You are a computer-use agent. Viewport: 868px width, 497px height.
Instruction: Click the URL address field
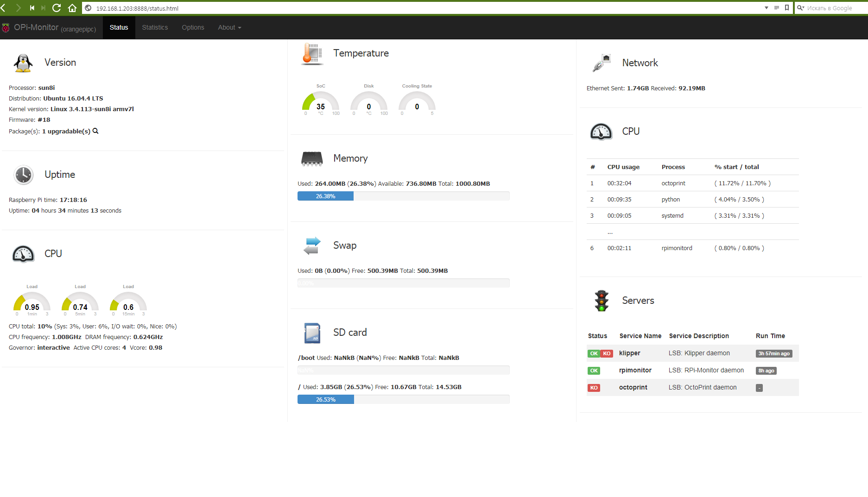(417, 8)
